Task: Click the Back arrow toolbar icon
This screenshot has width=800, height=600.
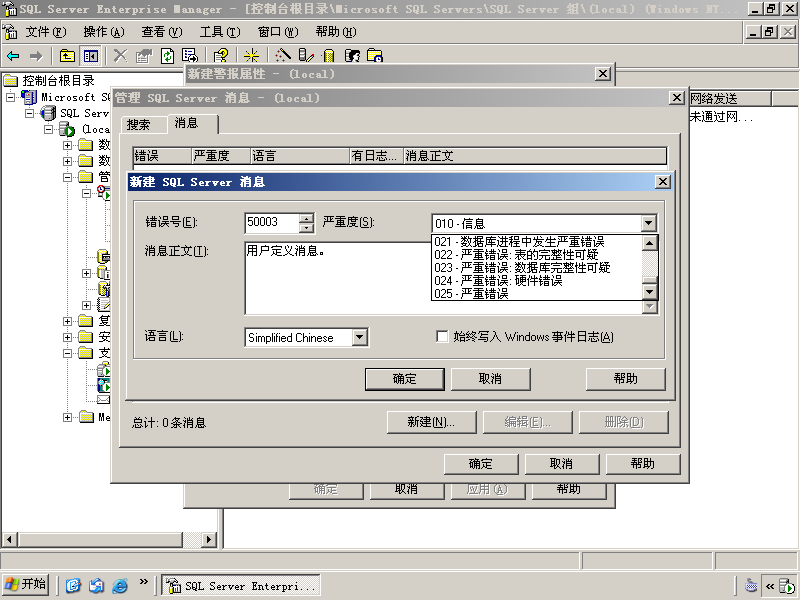Action: [x=14, y=56]
